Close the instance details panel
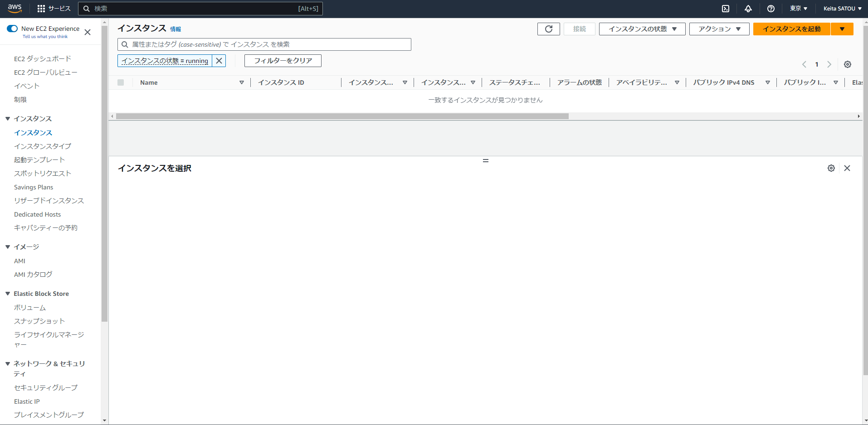Viewport: 868px width, 425px height. [x=847, y=168]
